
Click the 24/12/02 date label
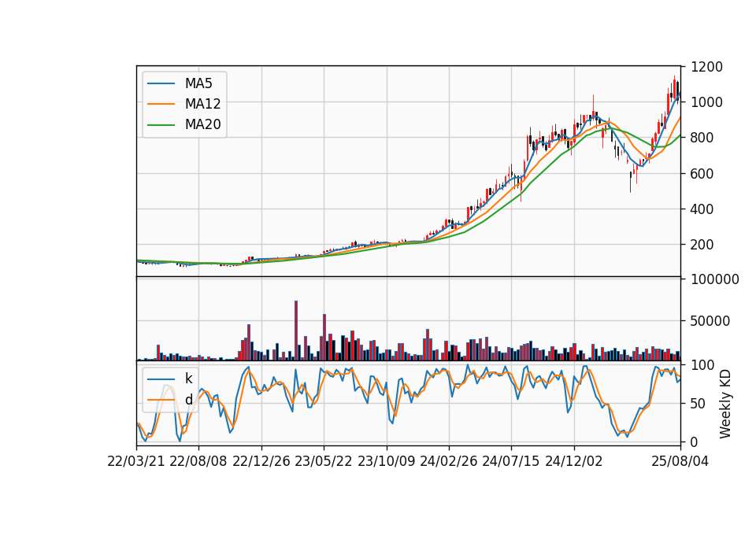(x=574, y=461)
